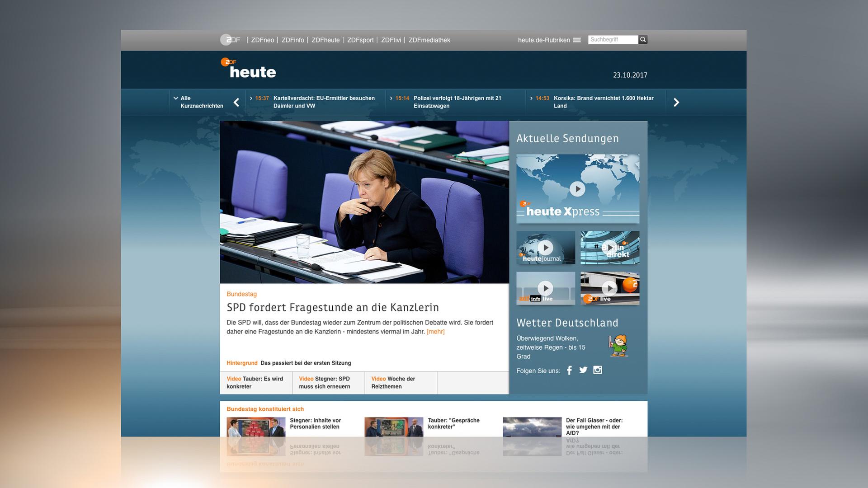
Task: Go to ZDFsport
Action: pos(360,40)
